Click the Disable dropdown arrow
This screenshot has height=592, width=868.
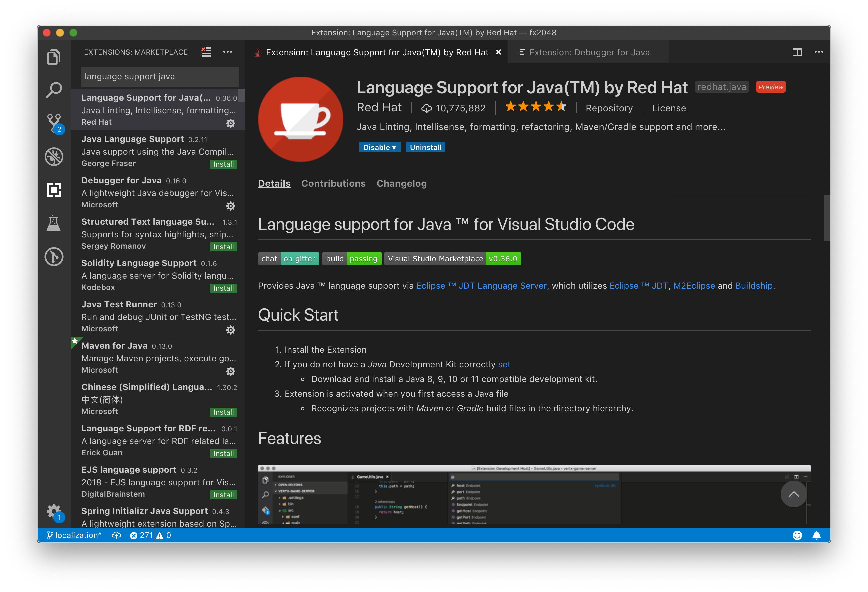click(394, 147)
